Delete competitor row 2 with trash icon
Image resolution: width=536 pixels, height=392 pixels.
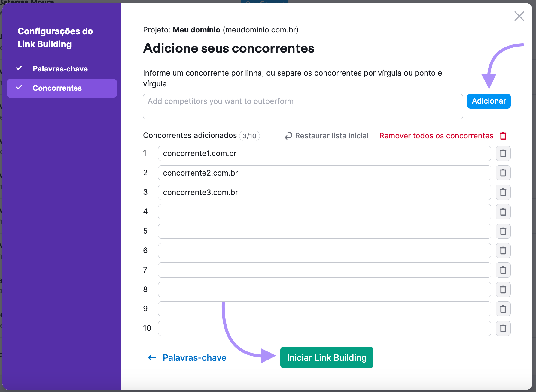tap(503, 173)
